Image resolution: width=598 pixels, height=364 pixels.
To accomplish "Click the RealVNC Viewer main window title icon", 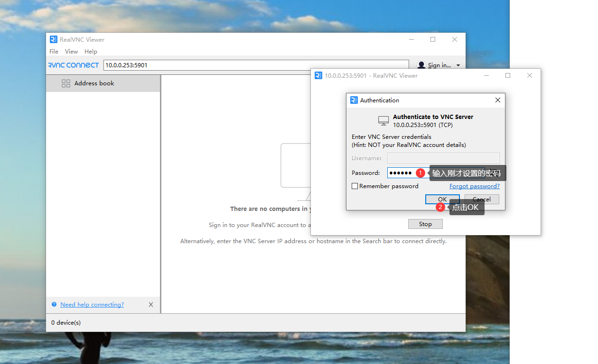I will click(x=54, y=39).
